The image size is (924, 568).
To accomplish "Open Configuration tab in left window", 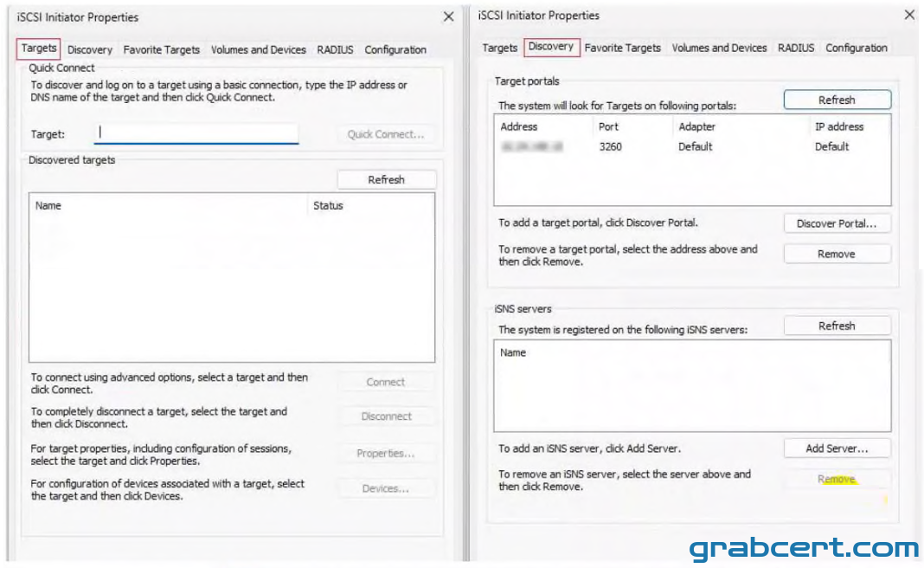I will pyautogui.click(x=395, y=50).
